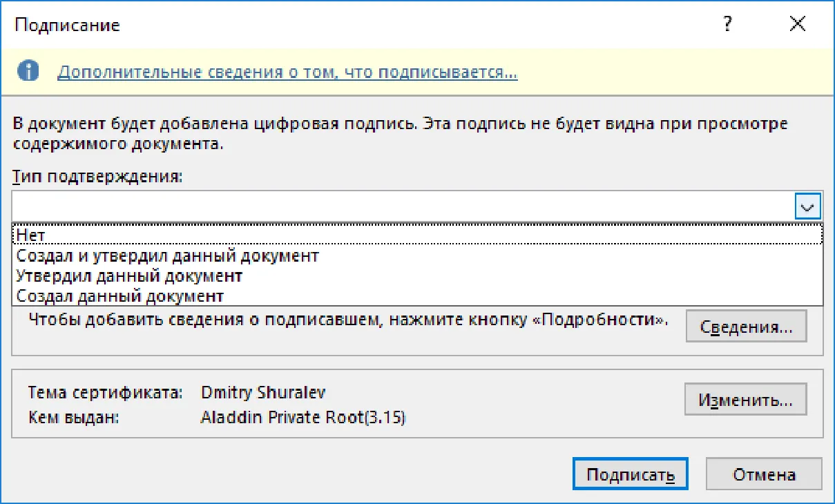This screenshot has height=504, width=835.
Task: Click the blue information icon
Action: coord(28,71)
